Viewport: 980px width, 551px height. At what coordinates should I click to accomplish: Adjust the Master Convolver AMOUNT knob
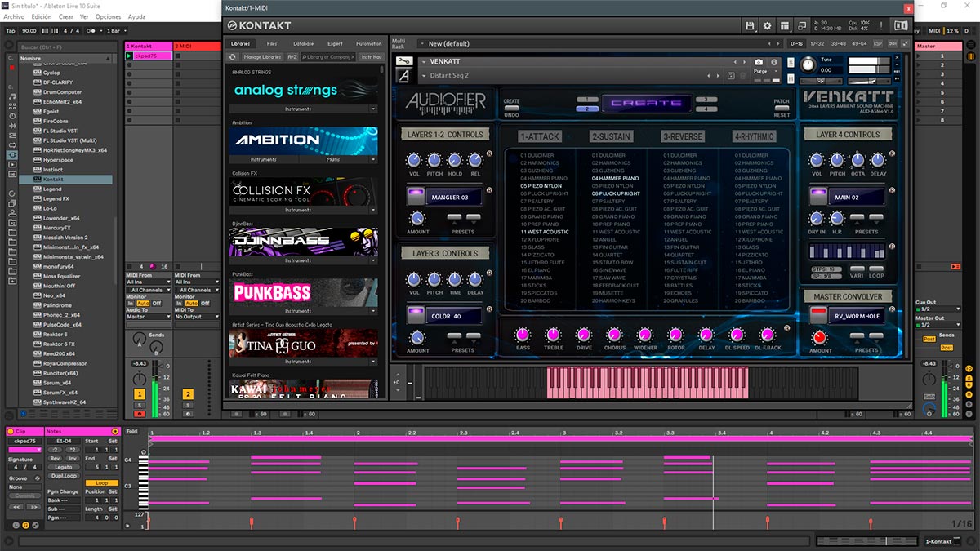[x=819, y=338]
